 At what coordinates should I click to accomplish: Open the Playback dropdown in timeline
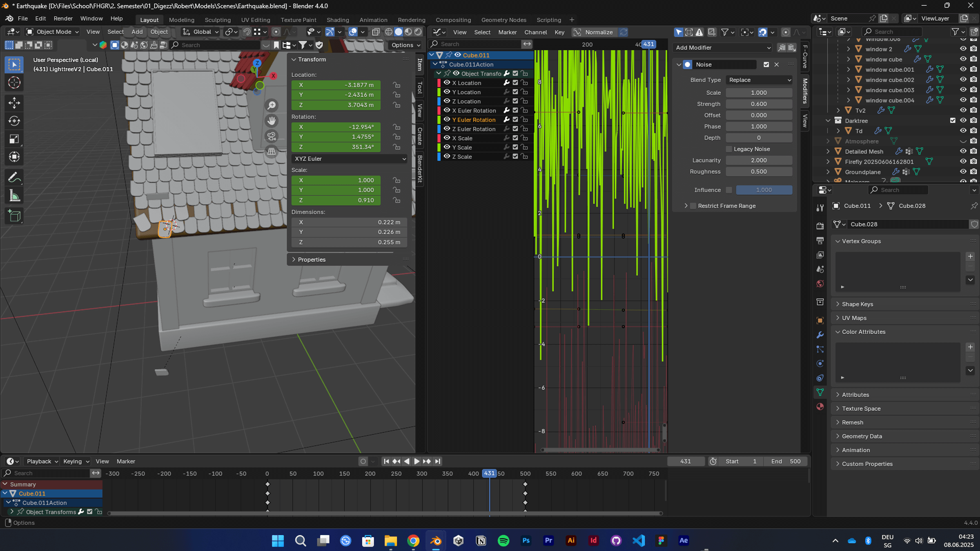(42, 461)
